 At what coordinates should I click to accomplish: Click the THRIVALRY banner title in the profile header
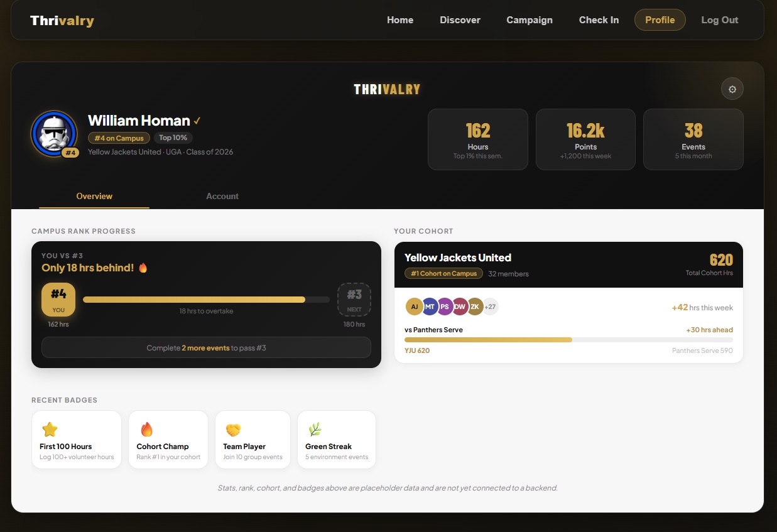[x=387, y=89]
